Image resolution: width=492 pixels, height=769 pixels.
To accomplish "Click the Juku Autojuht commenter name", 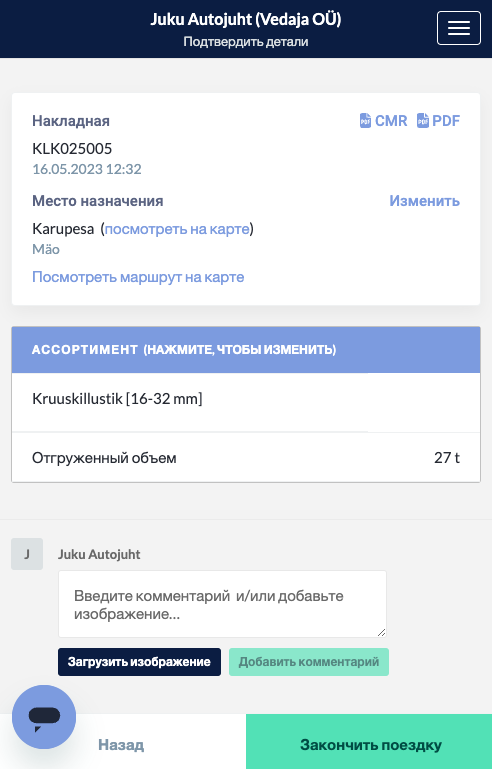I will click(x=99, y=554).
